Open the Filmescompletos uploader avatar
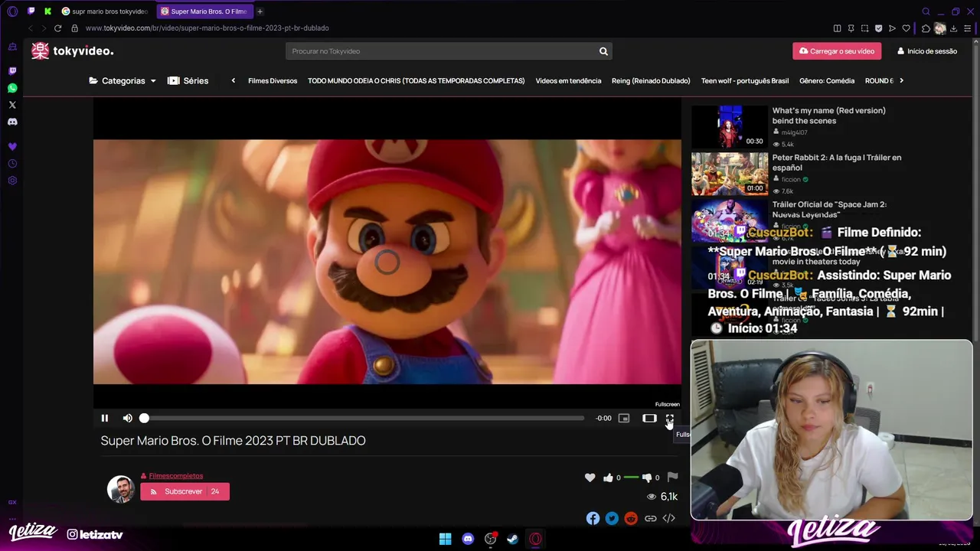 tap(121, 489)
